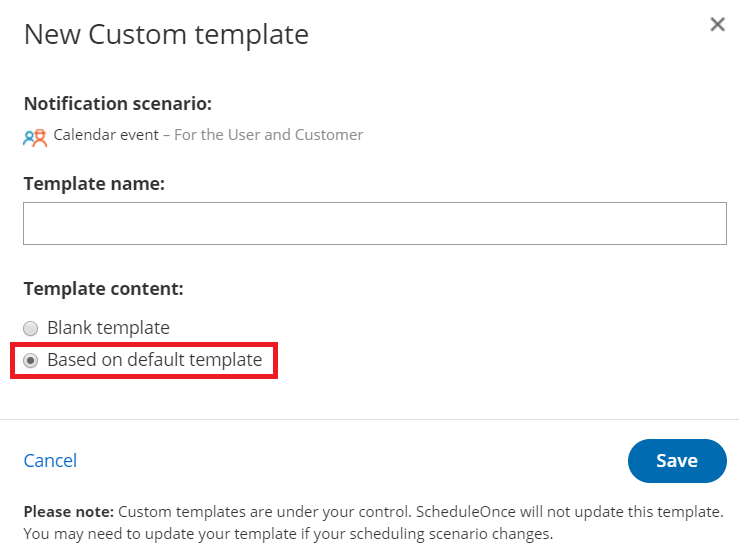Click the 'Calendar event' scenario text
Screen dimensions: 739x558
coord(106,135)
